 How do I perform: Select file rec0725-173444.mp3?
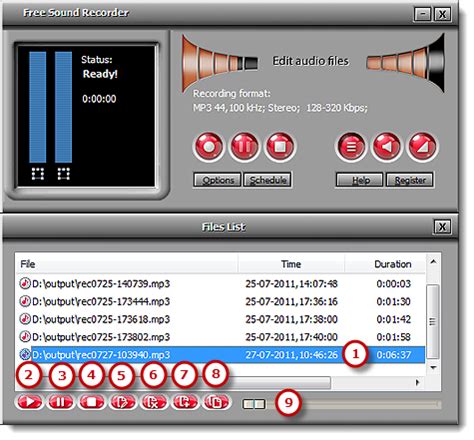point(101,301)
